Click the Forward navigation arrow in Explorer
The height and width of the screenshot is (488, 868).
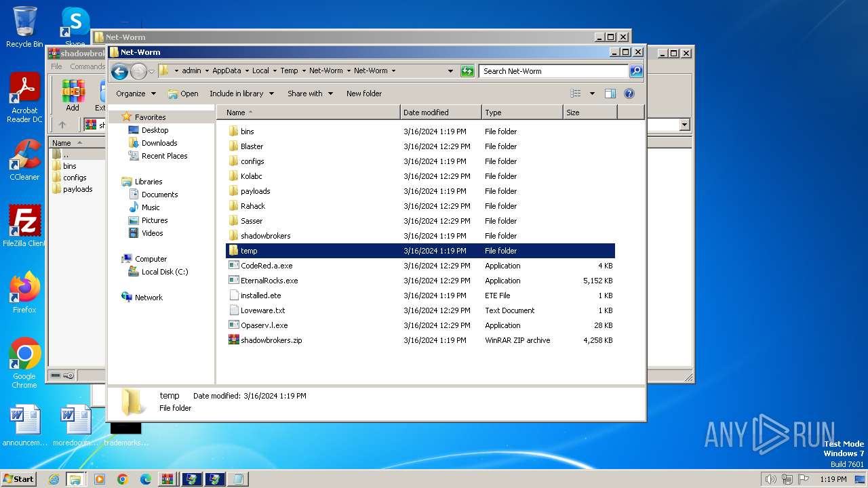(x=138, y=71)
